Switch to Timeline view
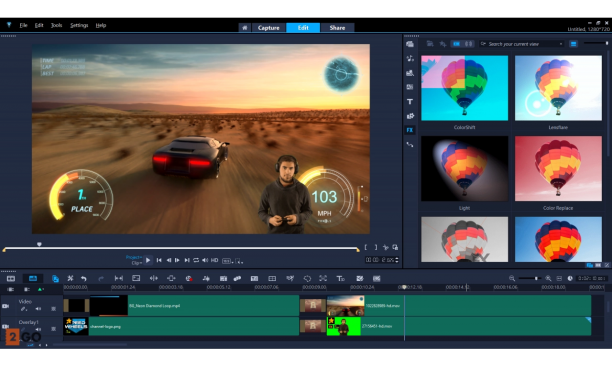Screen dimensions: 612x367 [33, 278]
